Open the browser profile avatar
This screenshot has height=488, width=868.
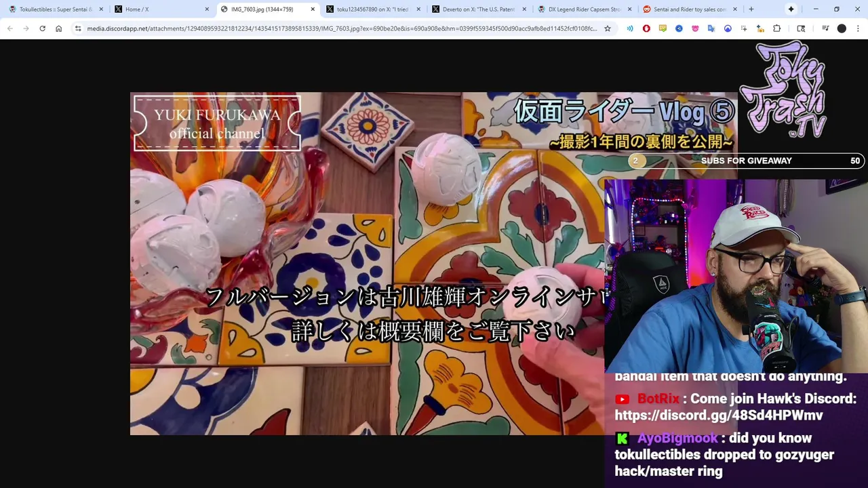pyautogui.click(x=842, y=28)
